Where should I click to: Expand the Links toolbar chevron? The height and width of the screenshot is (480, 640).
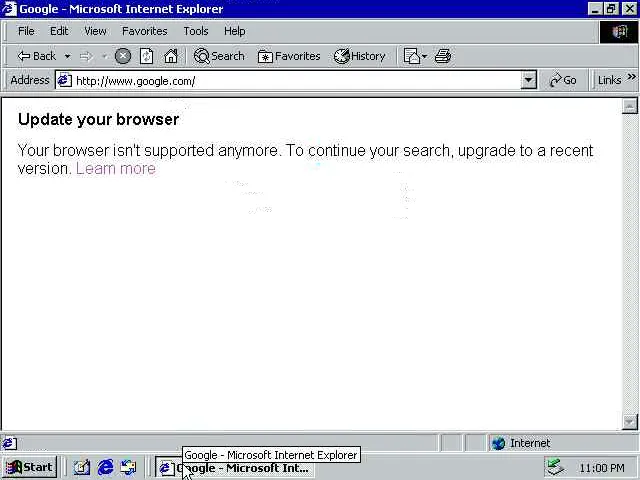631,77
